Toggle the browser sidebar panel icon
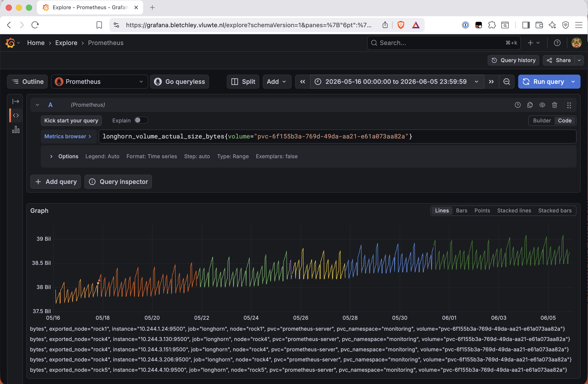 pyautogui.click(x=526, y=25)
